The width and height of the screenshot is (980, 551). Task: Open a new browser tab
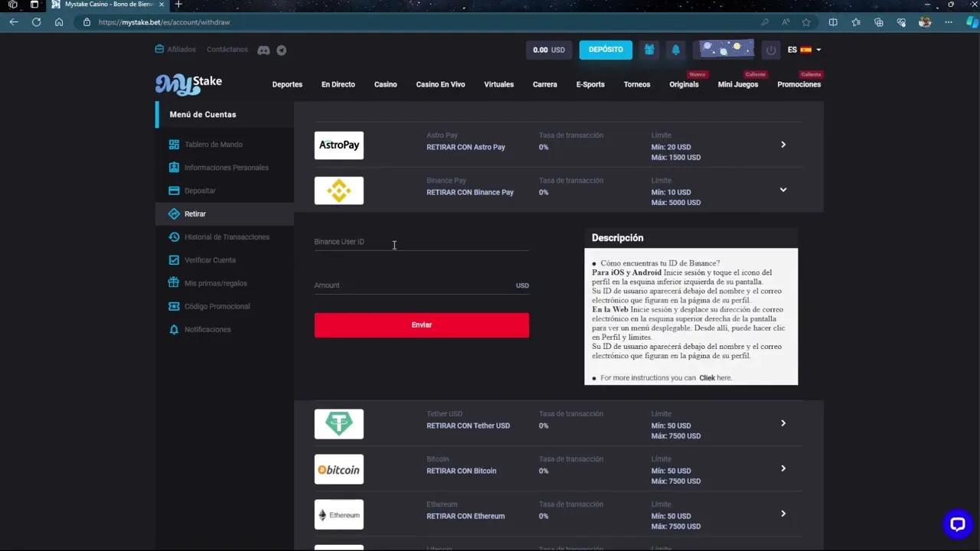pyautogui.click(x=178, y=5)
